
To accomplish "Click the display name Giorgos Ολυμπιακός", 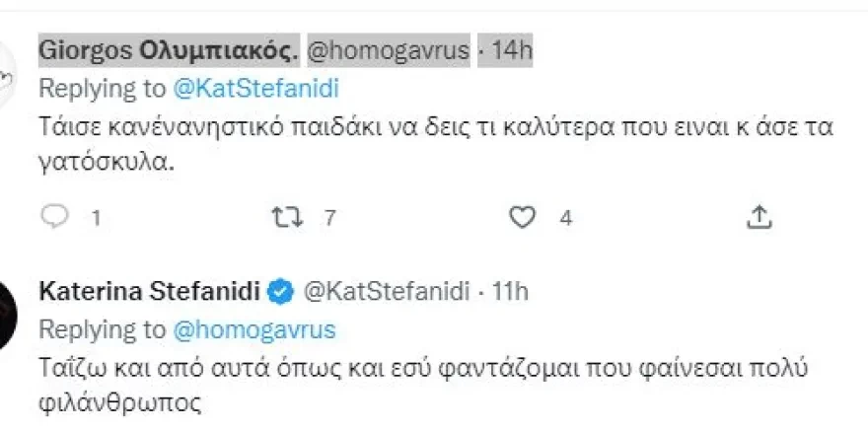I will [x=168, y=49].
